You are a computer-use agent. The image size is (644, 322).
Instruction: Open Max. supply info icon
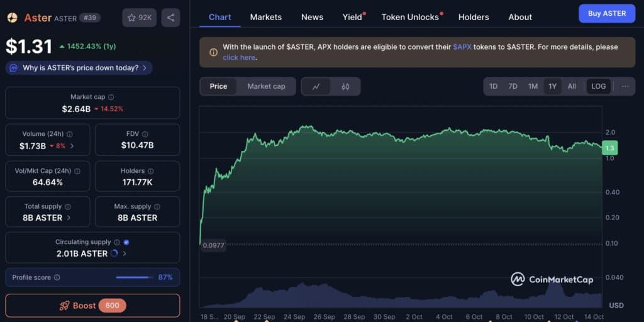click(157, 206)
